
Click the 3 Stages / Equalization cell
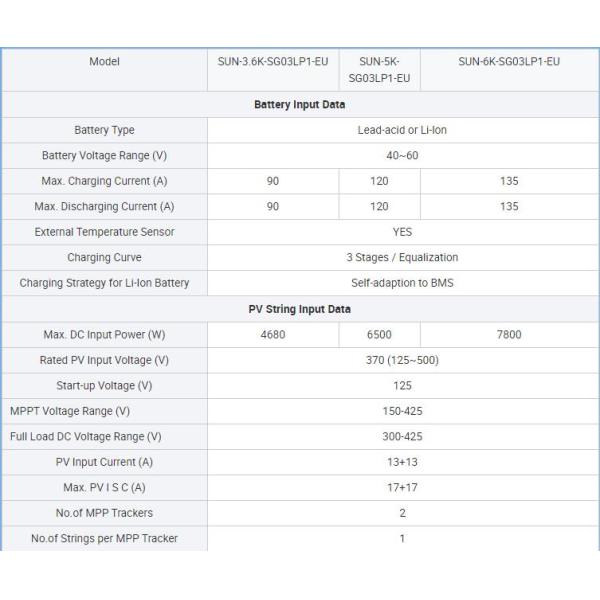[x=402, y=258]
